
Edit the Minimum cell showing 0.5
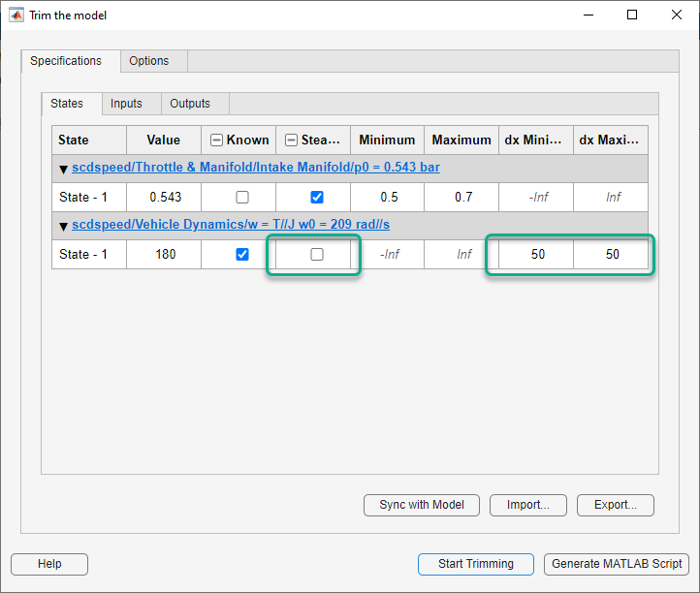coord(388,198)
